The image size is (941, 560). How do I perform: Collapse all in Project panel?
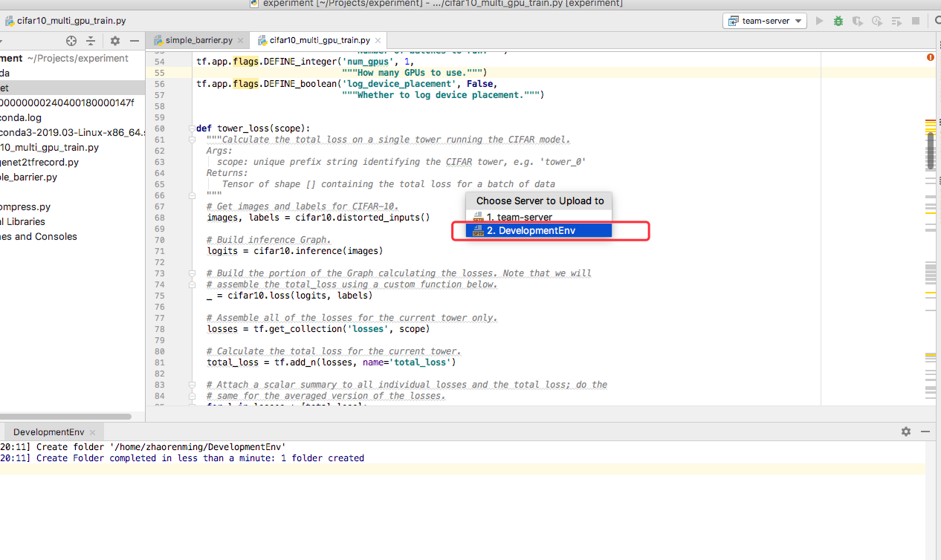[x=91, y=41]
